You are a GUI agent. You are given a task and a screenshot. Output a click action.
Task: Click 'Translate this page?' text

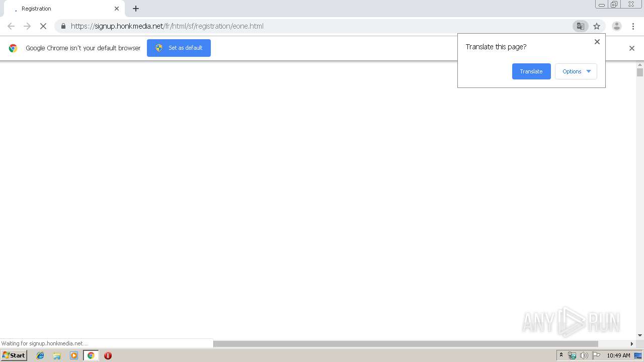pos(496,47)
